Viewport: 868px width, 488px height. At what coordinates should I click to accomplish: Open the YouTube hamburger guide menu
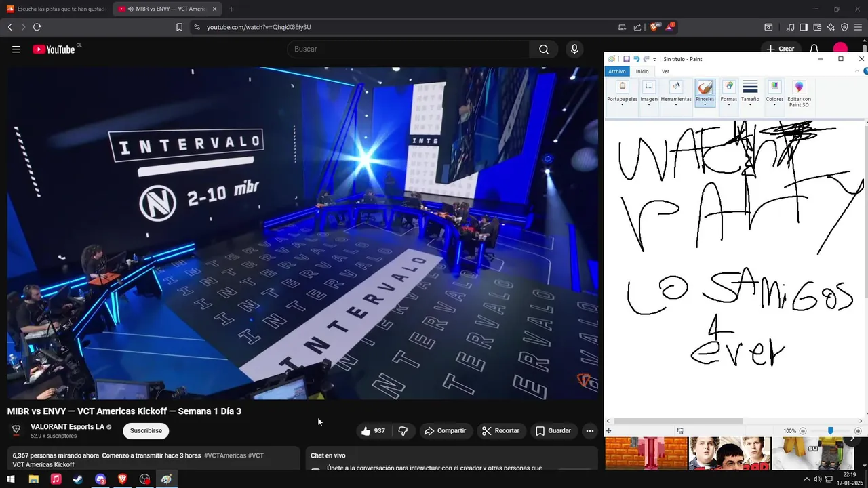point(16,49)
